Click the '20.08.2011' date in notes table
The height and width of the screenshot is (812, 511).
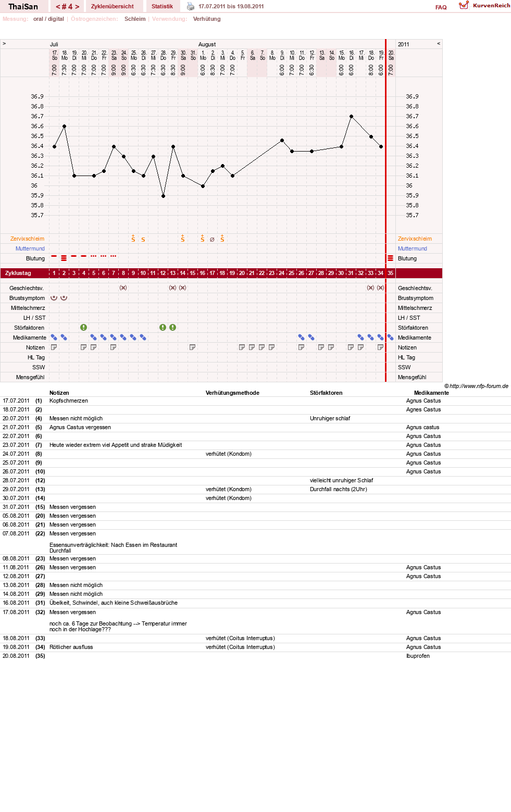[16, 656]
